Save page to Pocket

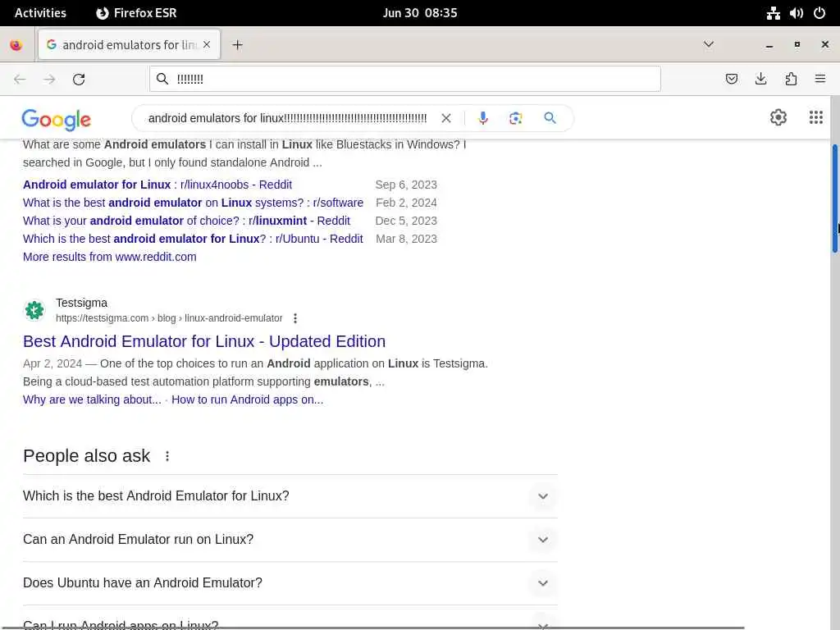[x=731, y=80]
